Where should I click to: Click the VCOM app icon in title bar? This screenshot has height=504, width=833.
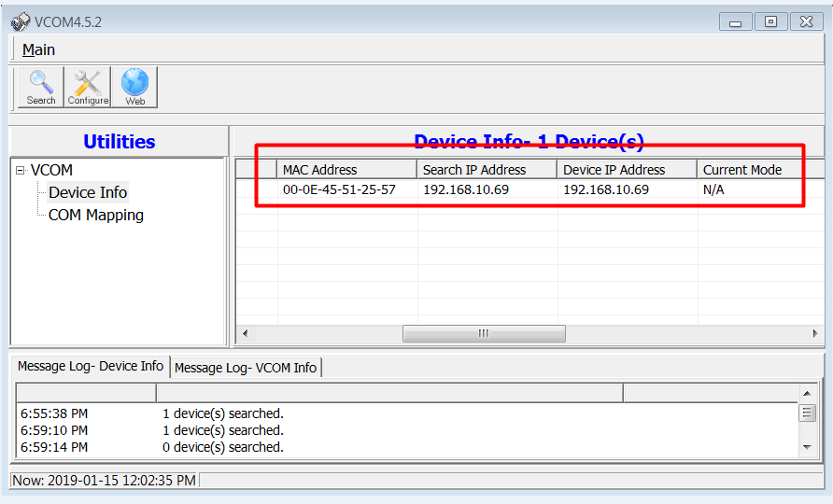20,21
